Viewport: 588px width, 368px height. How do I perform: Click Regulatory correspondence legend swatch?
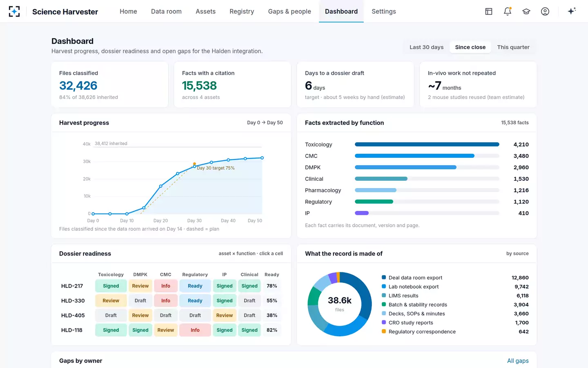point(384,331)
